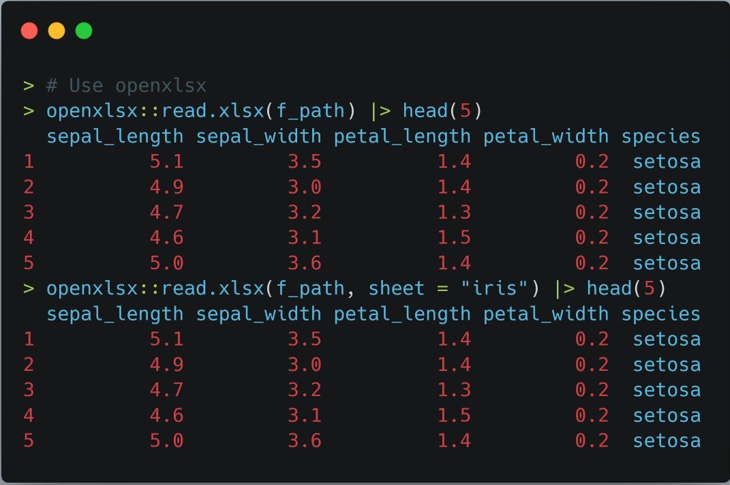This screenshot has width=730, height=485.
Task: Click the prompt symbol before the comment
Action: click(28, 86)
